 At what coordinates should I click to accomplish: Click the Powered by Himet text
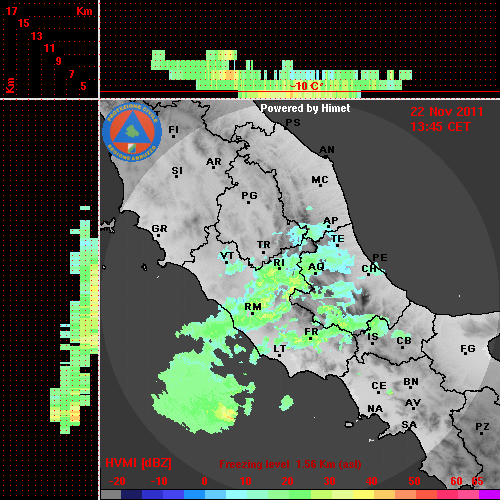305,108
